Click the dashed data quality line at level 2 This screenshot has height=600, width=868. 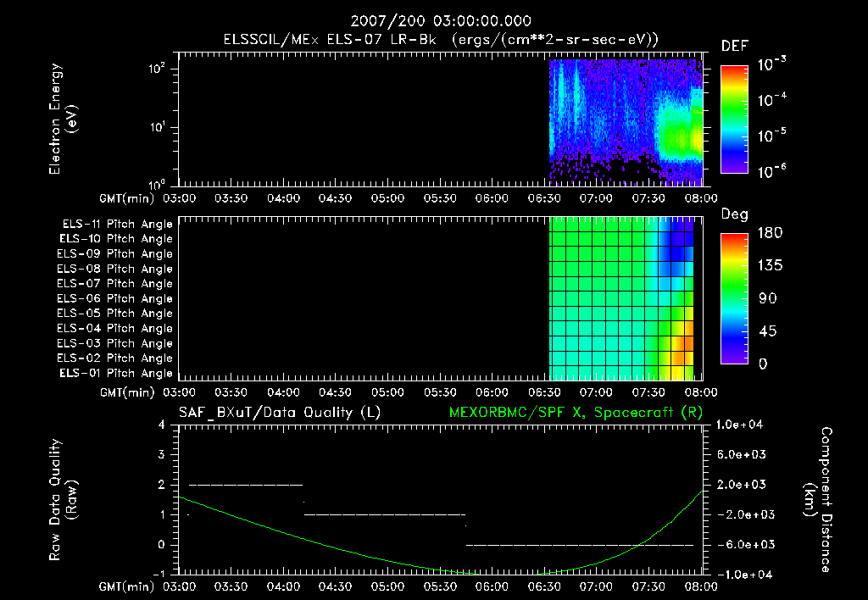click(246, 485)
